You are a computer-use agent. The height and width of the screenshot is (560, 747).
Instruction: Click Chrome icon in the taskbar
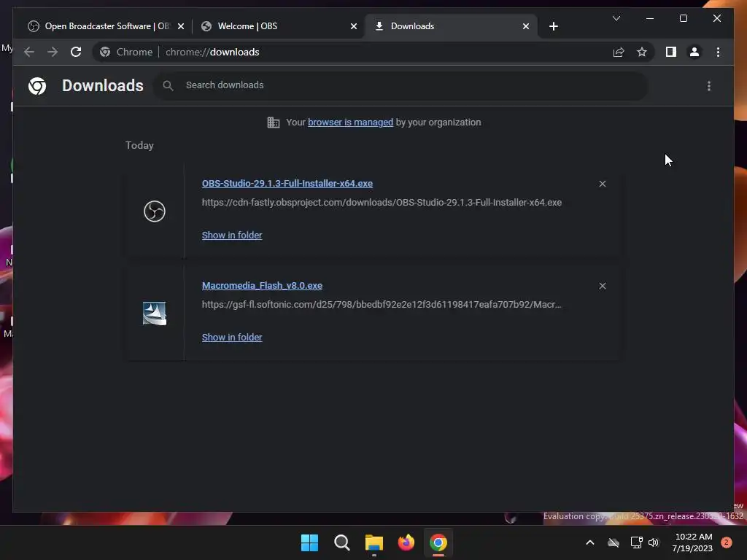tap(438, 542)
